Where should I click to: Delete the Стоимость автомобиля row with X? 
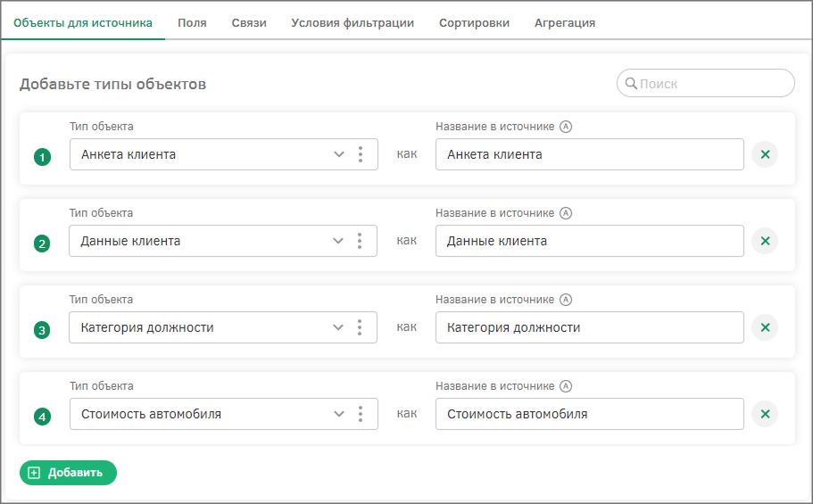[764, 414]
